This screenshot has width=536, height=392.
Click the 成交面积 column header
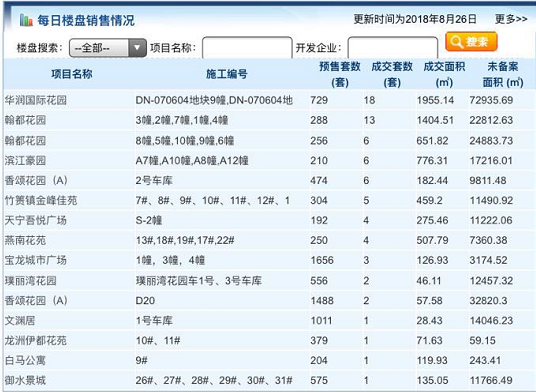pos(444,74)
